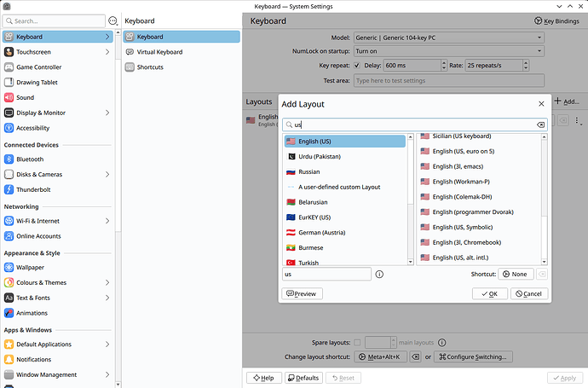Open the sidebar hamburger menu

tap(112, 20)
